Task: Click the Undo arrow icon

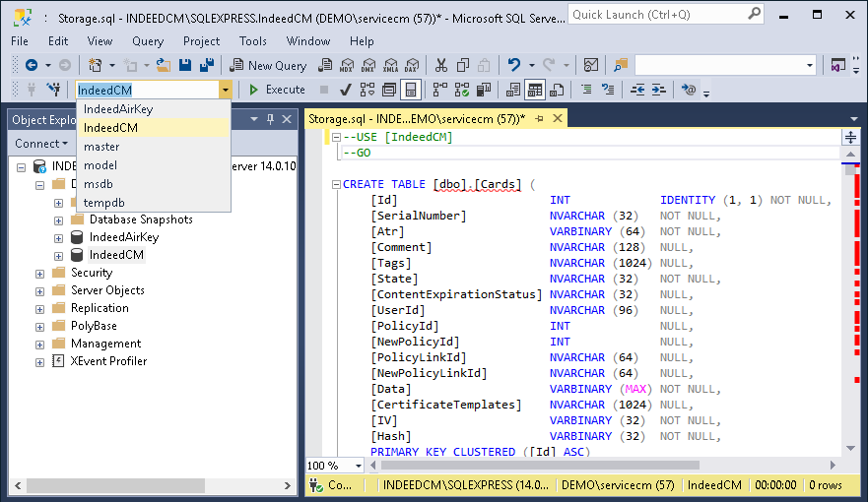Action: 513,65
